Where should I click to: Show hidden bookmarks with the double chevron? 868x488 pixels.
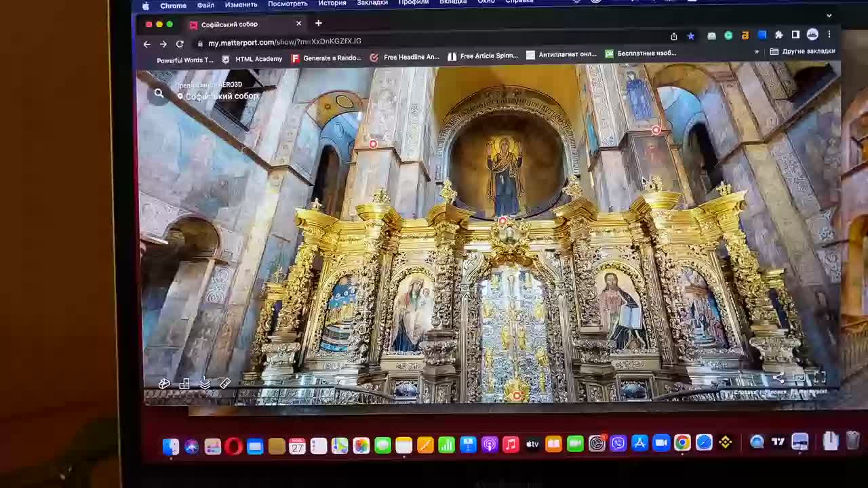coord(757,52)
